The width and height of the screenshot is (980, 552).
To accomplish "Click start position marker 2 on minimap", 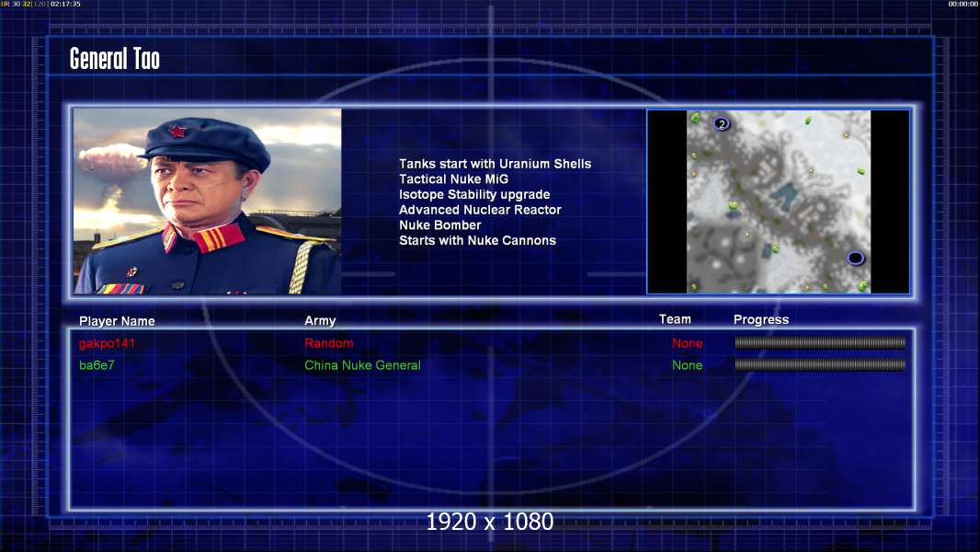I will 722,124.
